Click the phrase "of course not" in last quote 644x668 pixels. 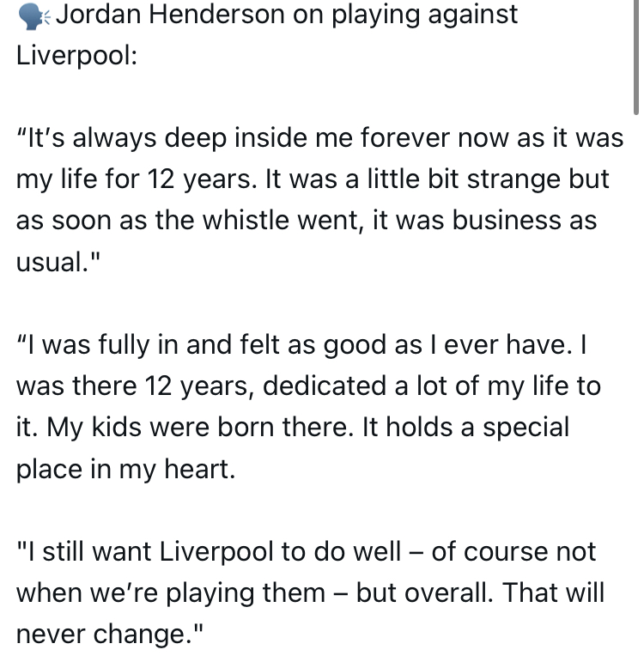[513, 550]
